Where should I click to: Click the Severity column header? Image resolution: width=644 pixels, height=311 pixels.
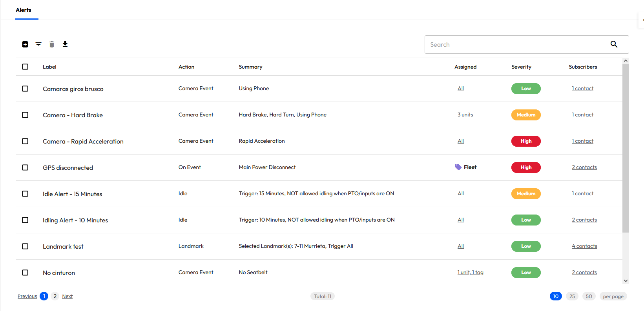click(521, 67)
